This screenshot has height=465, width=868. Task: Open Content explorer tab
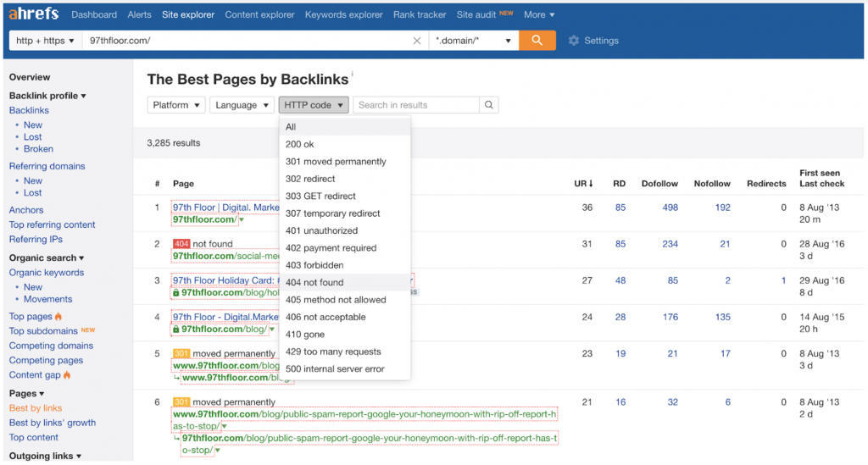(x=259, y=15)
